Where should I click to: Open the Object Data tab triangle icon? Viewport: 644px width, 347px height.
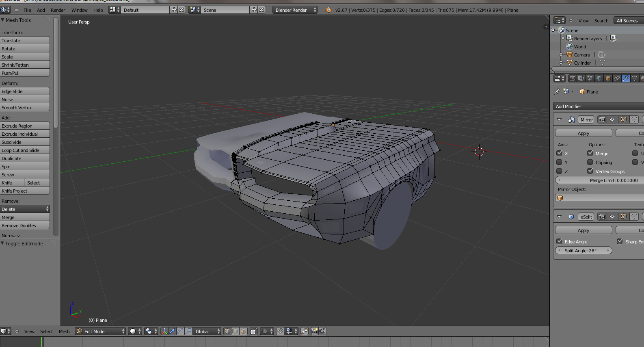[x=635, y=78]
